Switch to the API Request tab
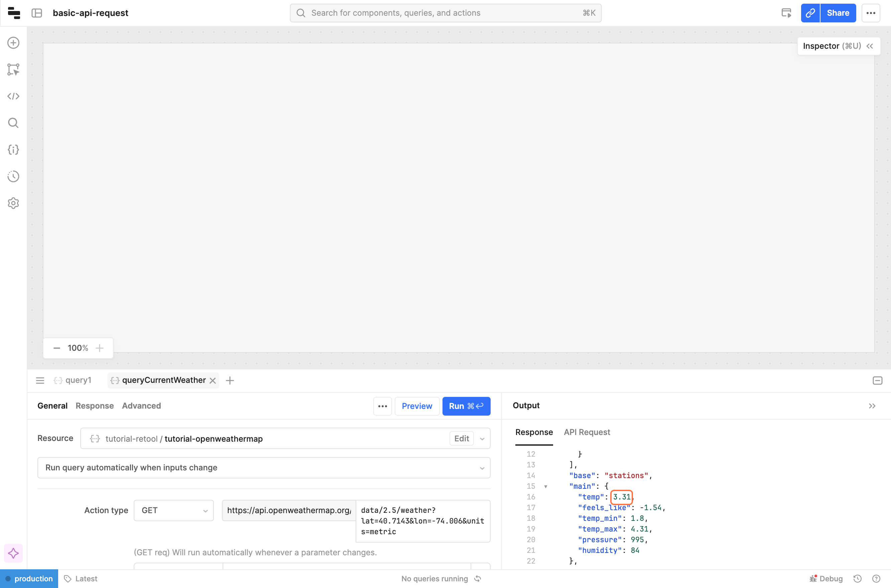This screenshot has width=891, height=588. pyautogui.click(x=587, y=432)
